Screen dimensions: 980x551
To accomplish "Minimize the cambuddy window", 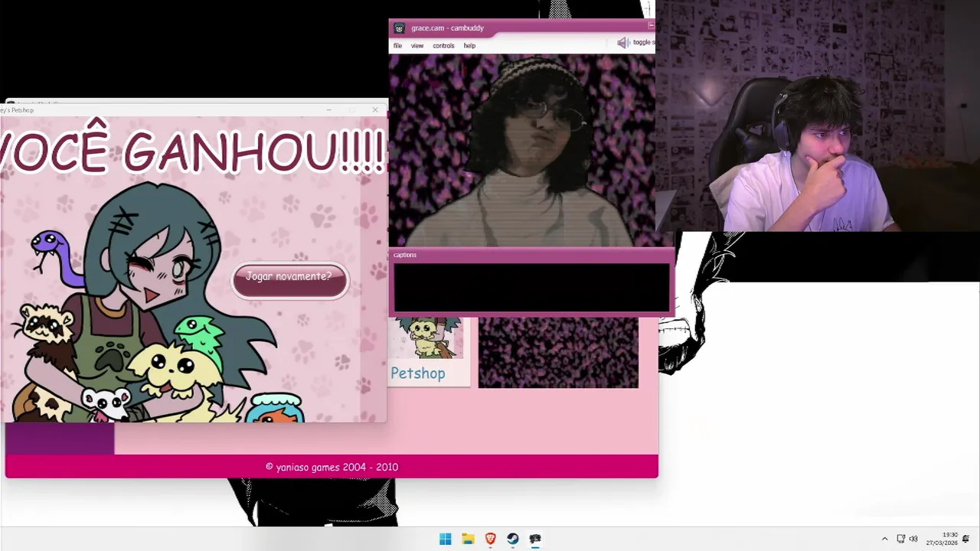I will coord(651,25).
